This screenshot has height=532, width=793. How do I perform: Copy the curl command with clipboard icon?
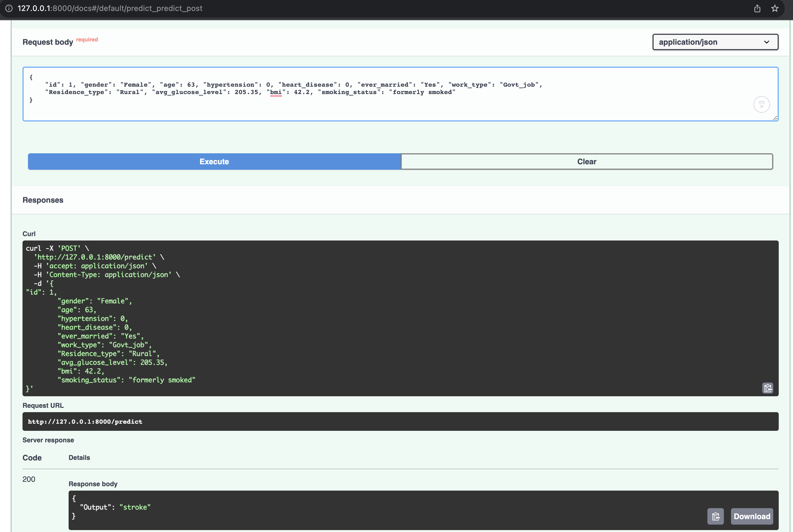click(768, 388)
